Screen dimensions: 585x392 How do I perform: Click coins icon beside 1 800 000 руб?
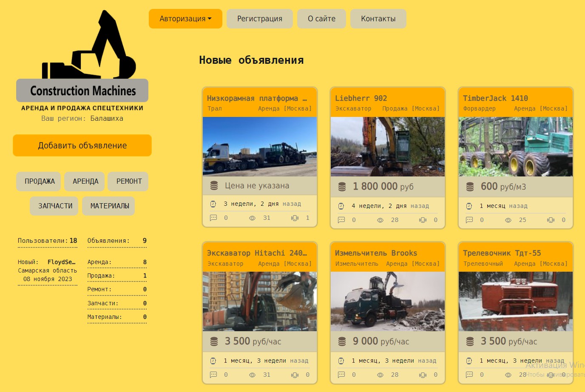[342, 187]
